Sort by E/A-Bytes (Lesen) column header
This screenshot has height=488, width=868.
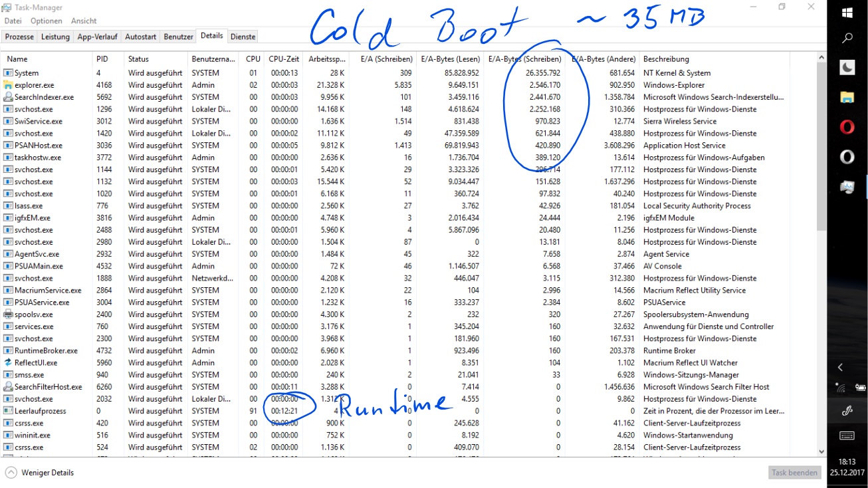tap(449, 59)
